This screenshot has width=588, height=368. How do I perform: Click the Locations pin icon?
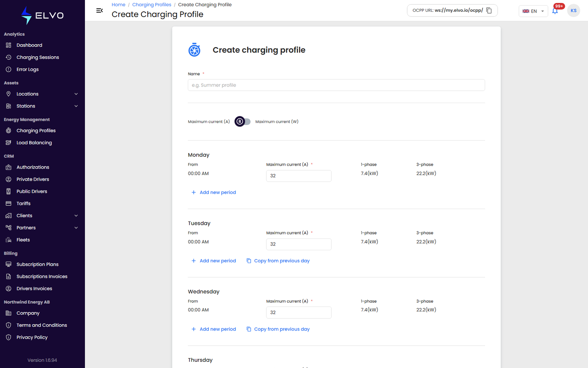[x=8, y=94]
